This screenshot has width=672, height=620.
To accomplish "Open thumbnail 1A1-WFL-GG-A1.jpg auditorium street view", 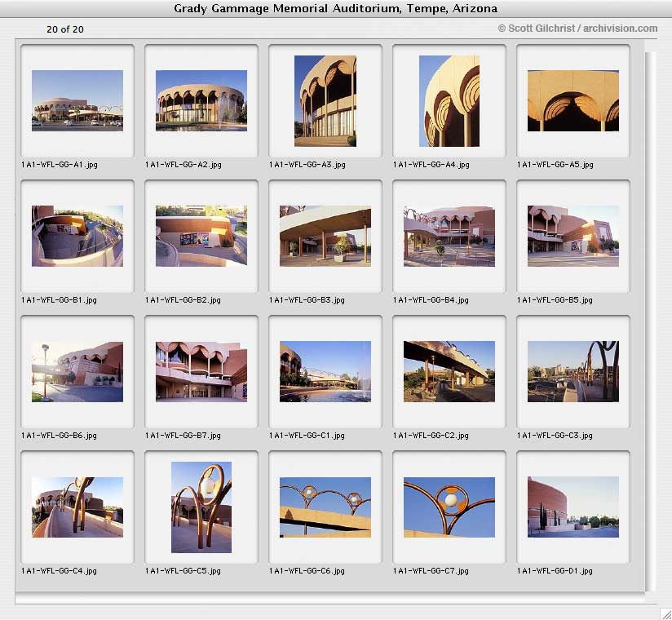I will 77,101.
